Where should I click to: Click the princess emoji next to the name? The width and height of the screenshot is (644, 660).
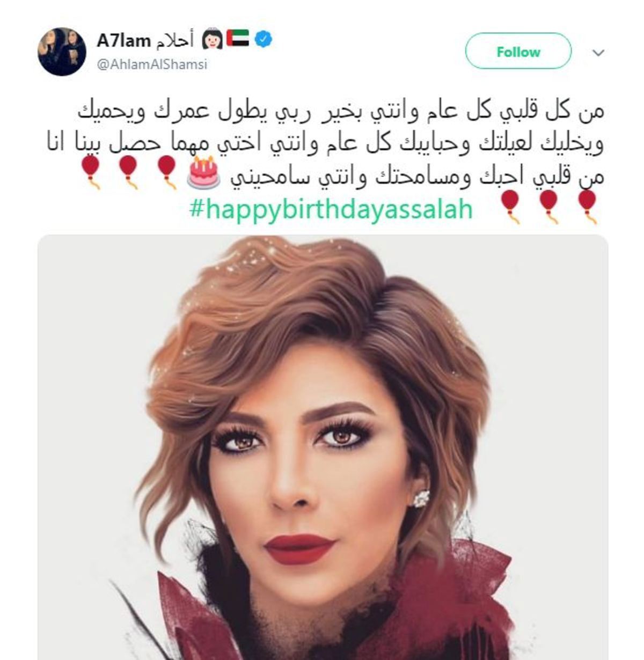pyautogui.click(x=212, y=39)
